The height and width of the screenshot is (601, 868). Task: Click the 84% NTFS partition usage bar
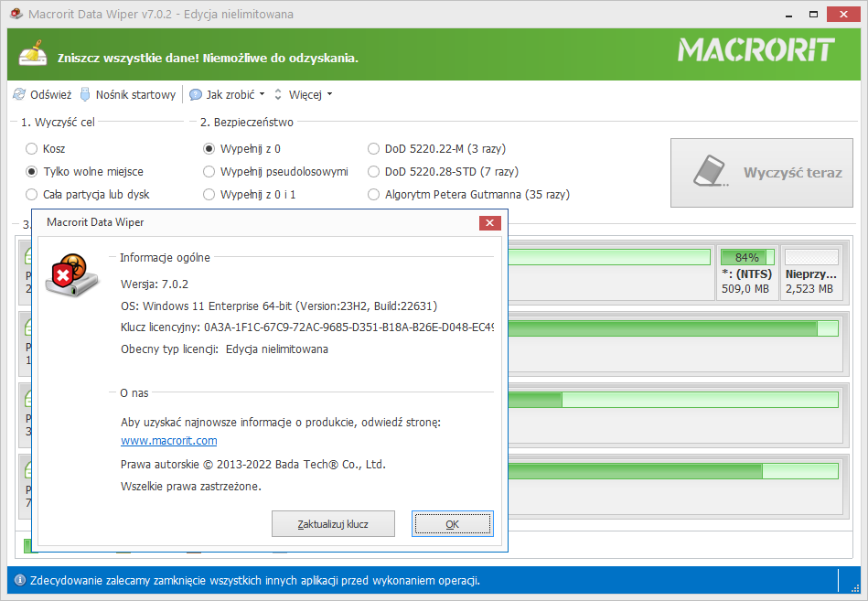746,257
